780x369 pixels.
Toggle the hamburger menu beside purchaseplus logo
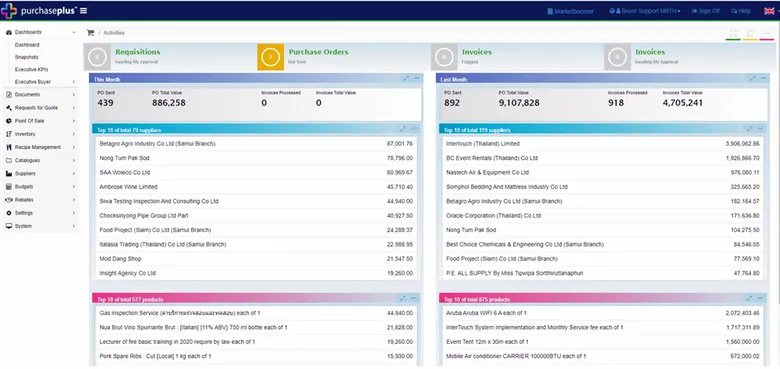click(83, 11)
